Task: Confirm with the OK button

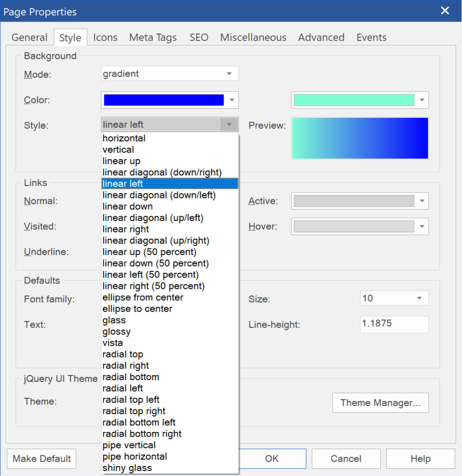Action: click(272, 458)
